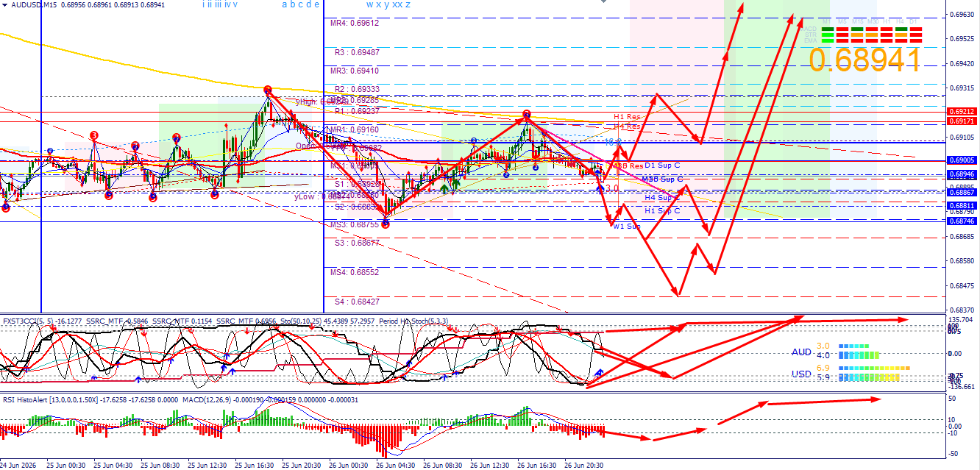980x470 pixels.
Task: Select the H4 Sup C support label
Action: 662,198
